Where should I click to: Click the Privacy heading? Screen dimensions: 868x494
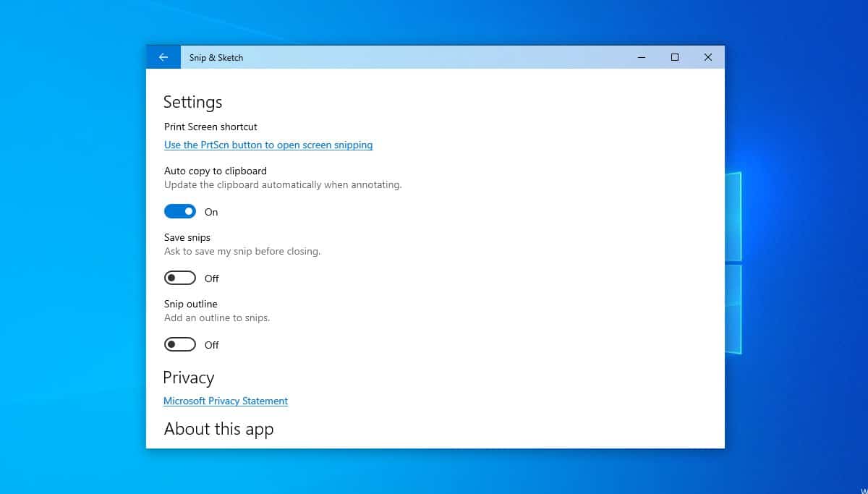(x=189, y=378)
